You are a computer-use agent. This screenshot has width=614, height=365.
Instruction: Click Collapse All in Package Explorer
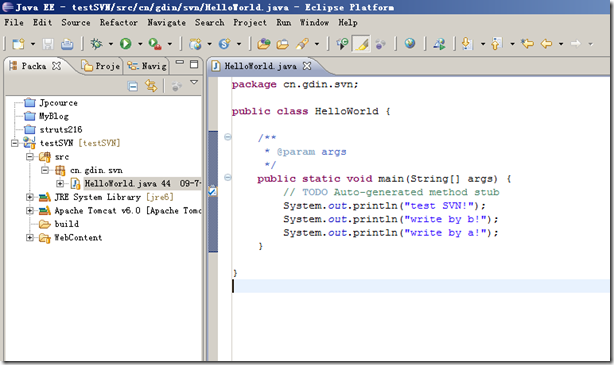point(133,86)
